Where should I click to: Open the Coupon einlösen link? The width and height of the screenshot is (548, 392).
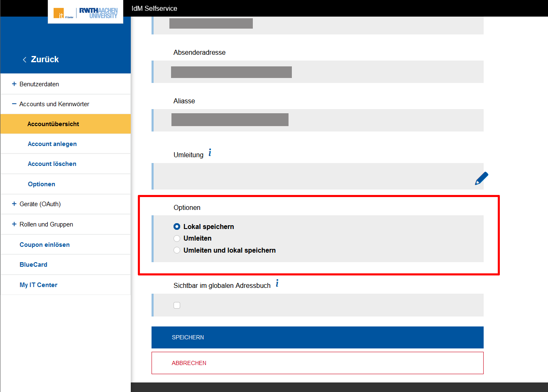click(x=44, y=245)
